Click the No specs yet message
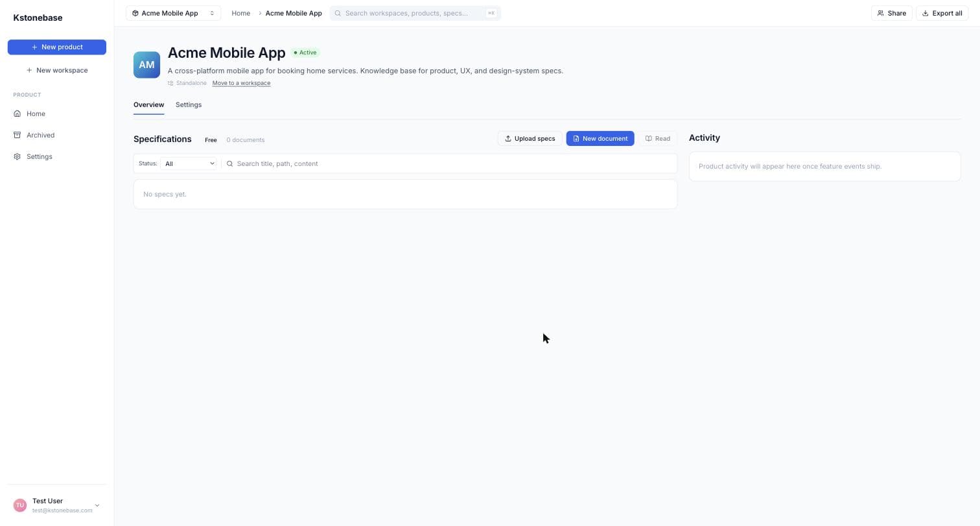This screenshot has height=526, width=980. click(165, 194)
